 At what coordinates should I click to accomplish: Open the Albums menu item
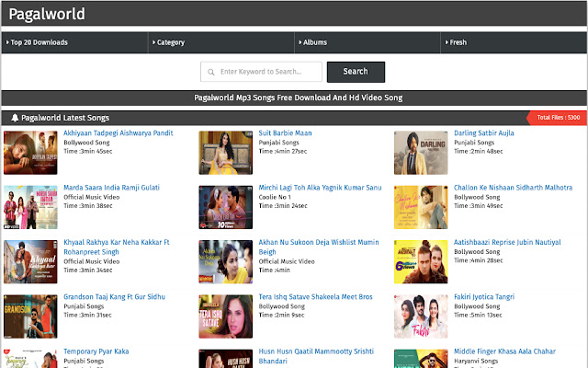(367, 42)
